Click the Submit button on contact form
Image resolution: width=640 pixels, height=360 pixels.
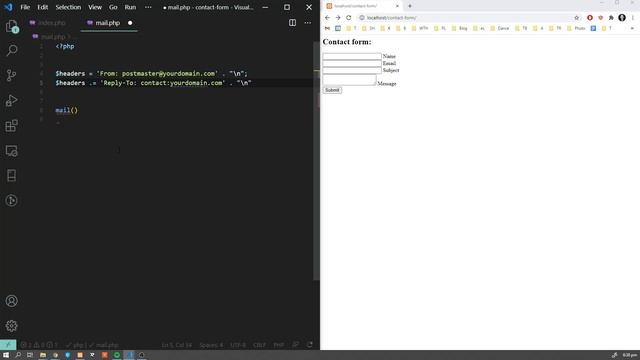click(x=332, y=90)
